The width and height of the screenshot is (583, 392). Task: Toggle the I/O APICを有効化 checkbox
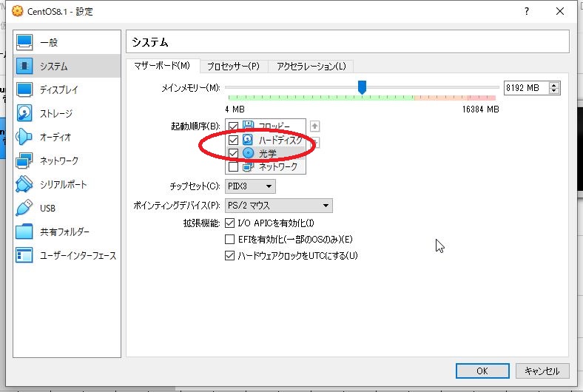tap(230, 223)
